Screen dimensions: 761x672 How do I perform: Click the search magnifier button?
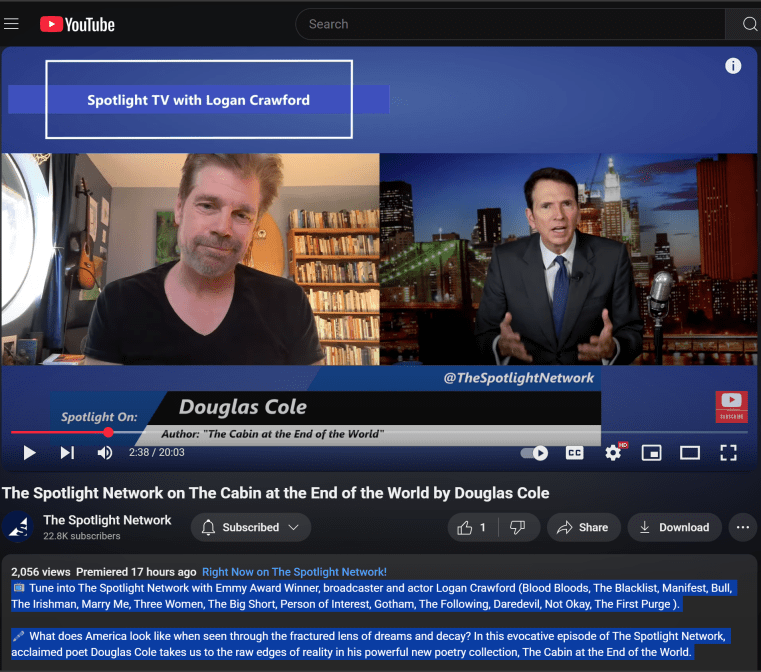pos(748,24)
